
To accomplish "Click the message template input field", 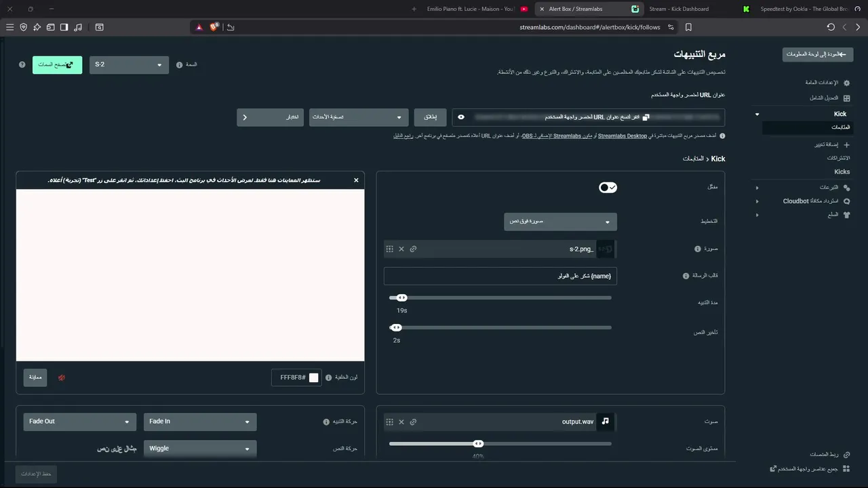I will (x=500, y=276).
